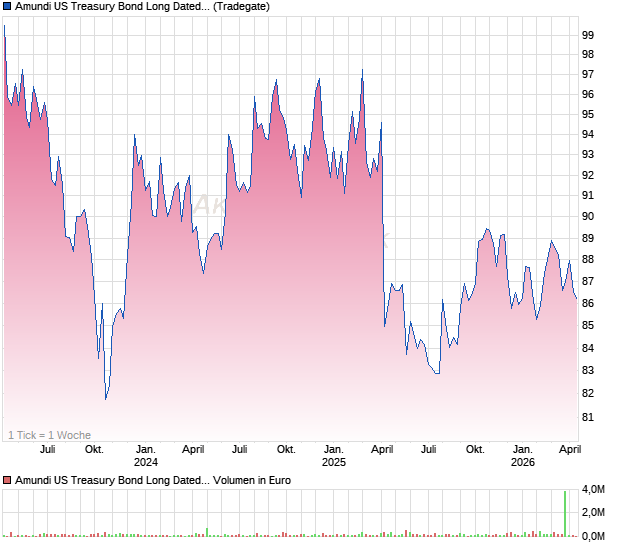Click the 98 price axis label

(x=588, y=54)
